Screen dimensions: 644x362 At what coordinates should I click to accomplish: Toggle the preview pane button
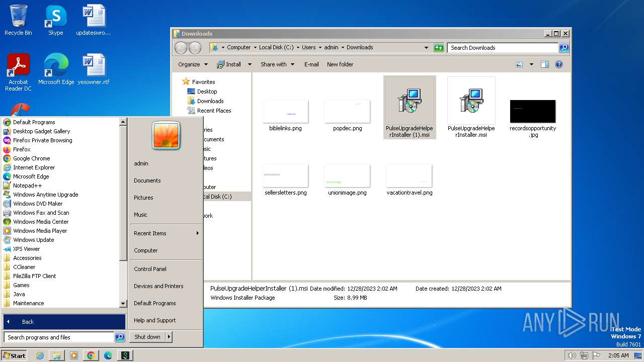point(545,64)
